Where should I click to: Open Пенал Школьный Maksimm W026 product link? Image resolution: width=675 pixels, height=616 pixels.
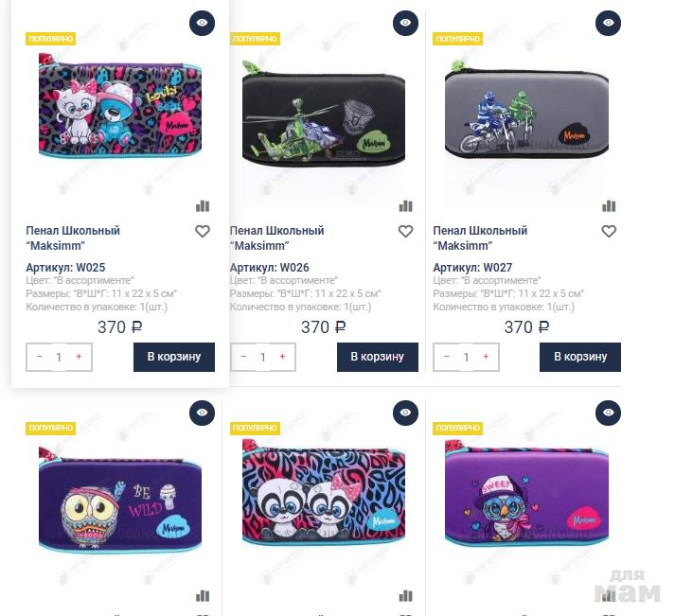(x=276, y=238)
